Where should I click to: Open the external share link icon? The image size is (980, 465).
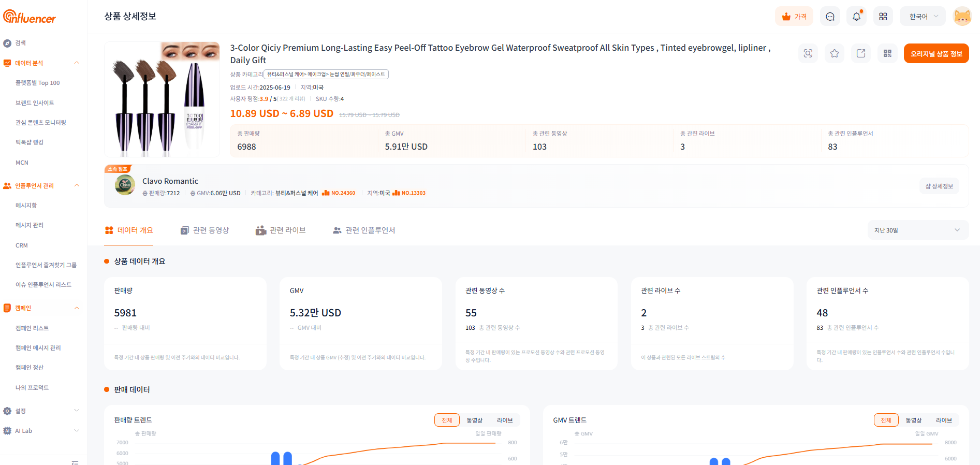click(x=860, y=53)
